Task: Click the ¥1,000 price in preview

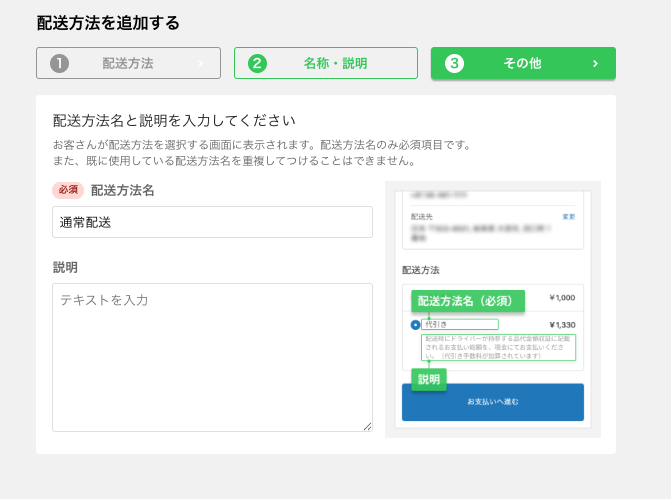Action: [x=564, y=297]
